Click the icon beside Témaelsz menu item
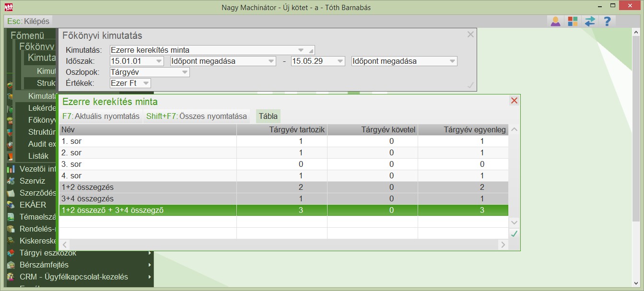The image size is (644, 291). [x=11, y=217]
